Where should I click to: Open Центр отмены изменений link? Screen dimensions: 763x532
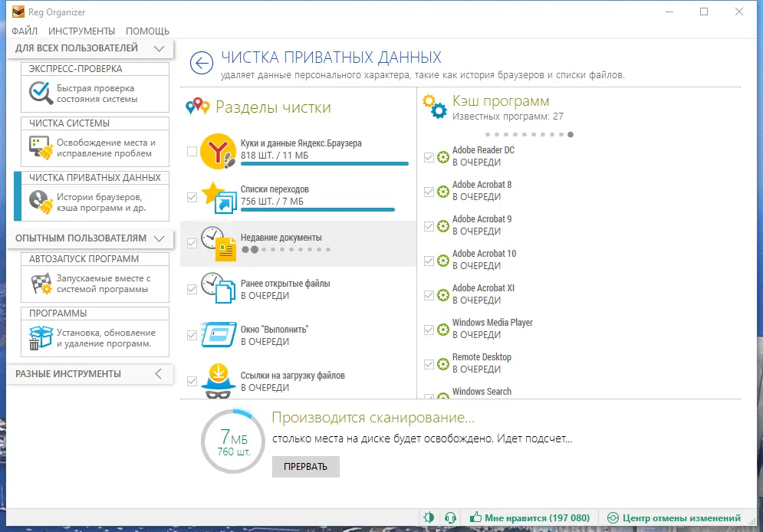pyautogui.click(x=674, y=518)
